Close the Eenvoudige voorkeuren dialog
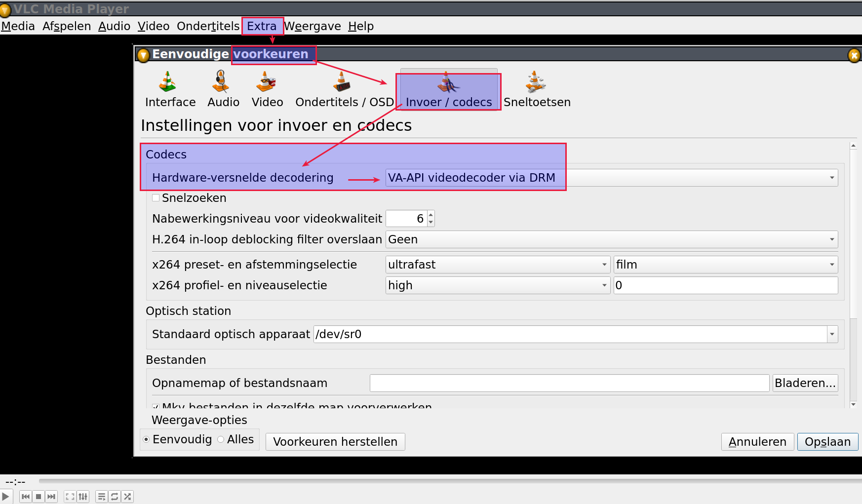Viewport: 862px width, 504px height. [854, 55]
